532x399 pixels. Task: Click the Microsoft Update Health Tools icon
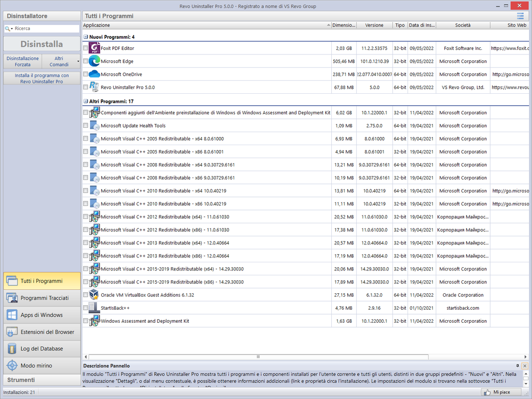pyautogui.click(x=95, y=125)
